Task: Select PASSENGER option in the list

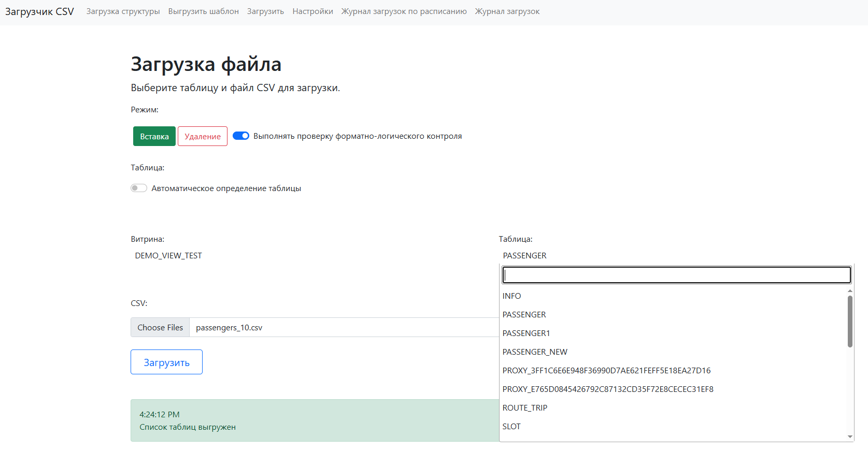Action: (673, 315)
